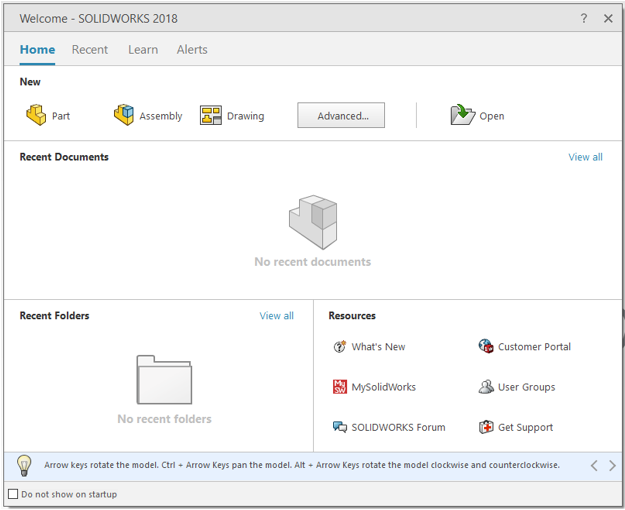Enable Do not show on startup
Image resolution: width=625 pixels, height=510 pixels.
point(13,494)
